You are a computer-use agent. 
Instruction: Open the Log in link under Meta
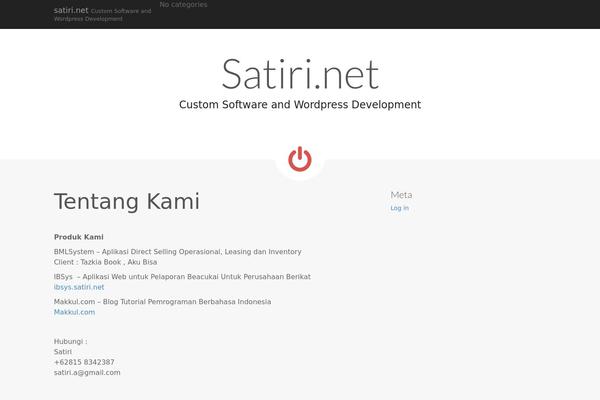399,208
